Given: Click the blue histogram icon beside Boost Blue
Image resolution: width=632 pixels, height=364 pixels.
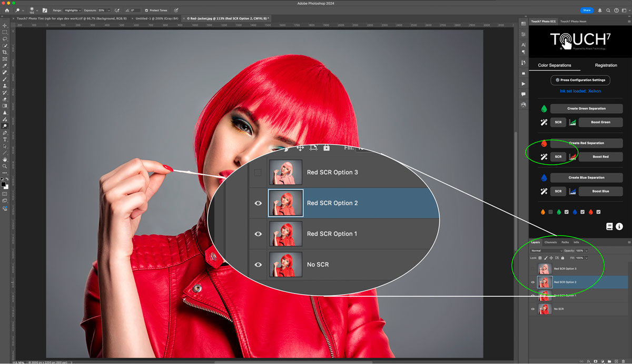Looking at the screenshot, I should 572,191.
